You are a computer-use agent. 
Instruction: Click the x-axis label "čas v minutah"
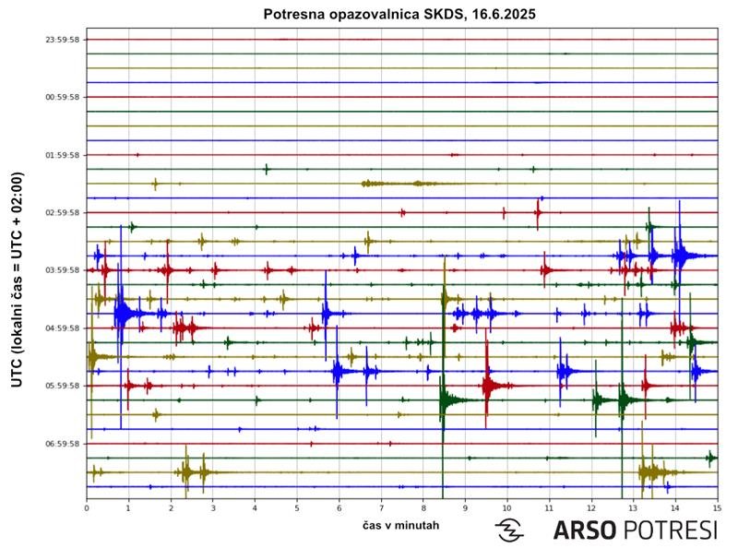[401, 525]
